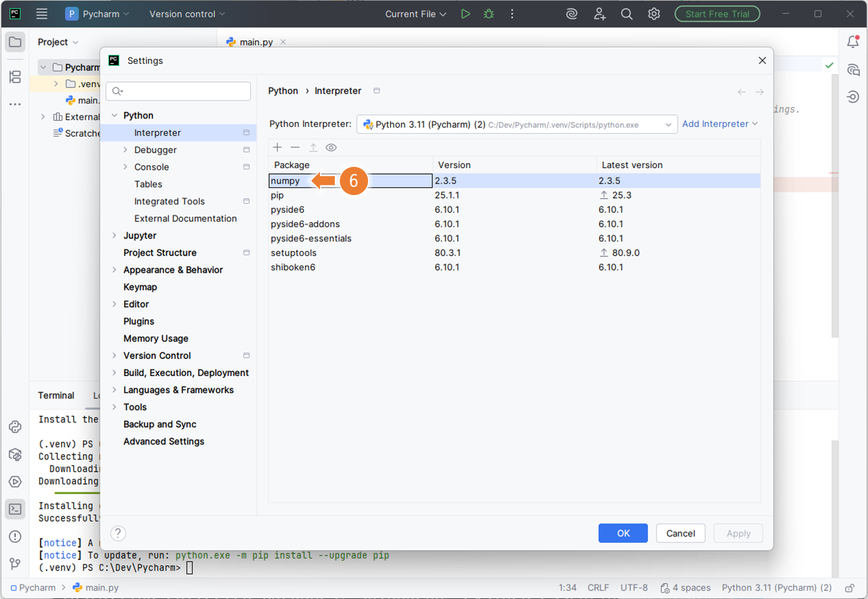Open Pycharm project dropdown in title bar
This screenshot has width=868, height=599.
click(97, 14)
